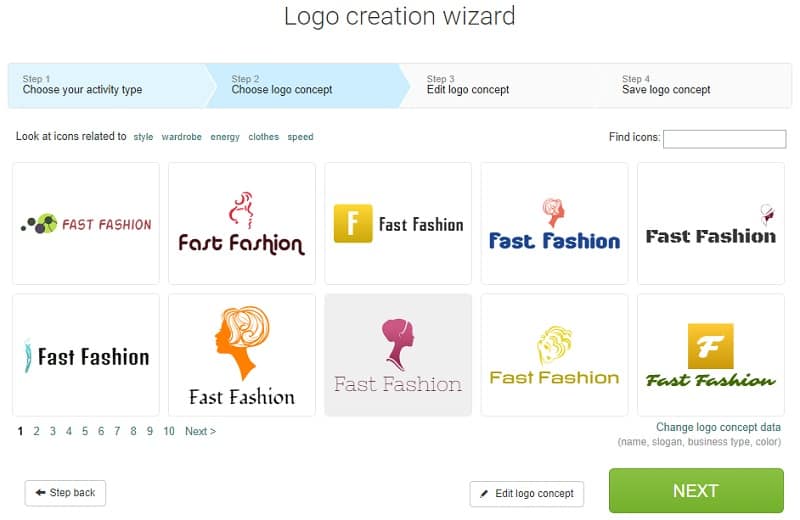Show icons related to clothes
The image size is (800, 520).
264,137
